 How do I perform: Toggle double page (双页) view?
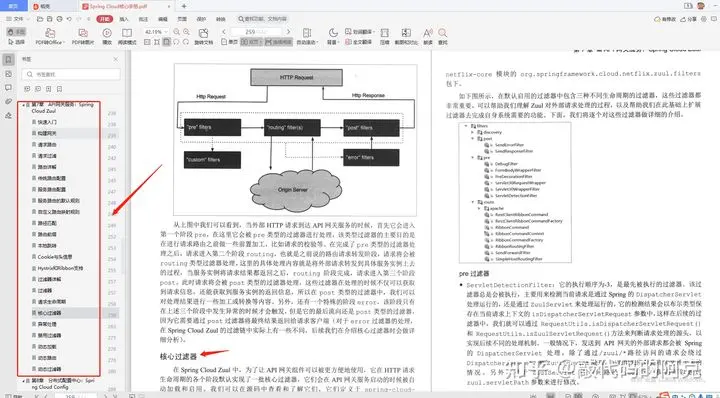[252, 42]
